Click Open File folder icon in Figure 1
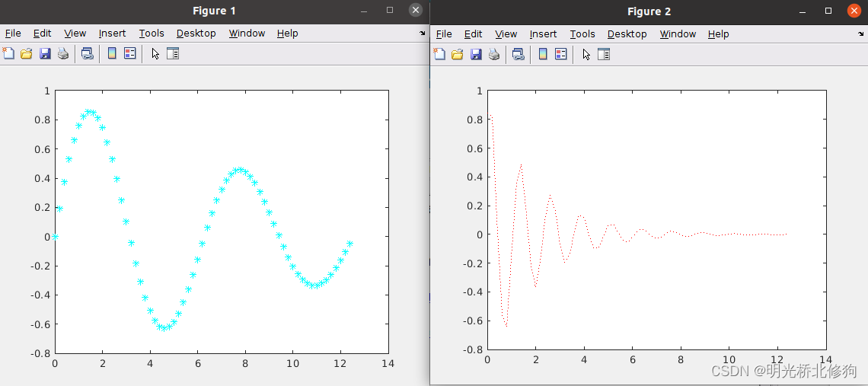Screen dimensions: 868x386 (27, 53)
